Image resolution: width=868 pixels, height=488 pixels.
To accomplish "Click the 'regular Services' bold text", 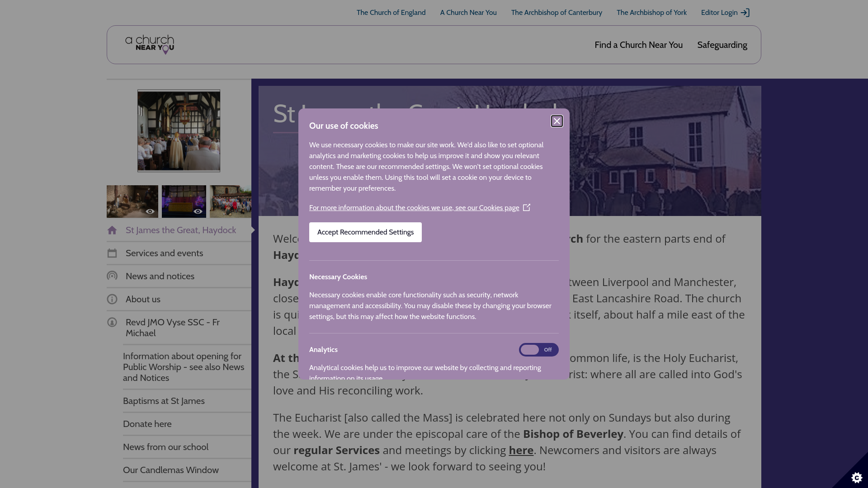I will click(x=336, y=450).
